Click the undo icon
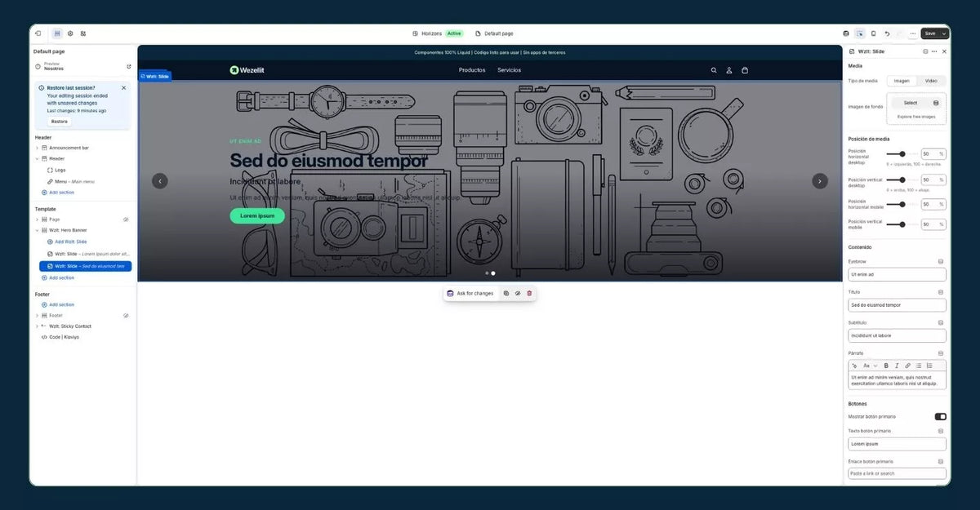 coord(887,33)
